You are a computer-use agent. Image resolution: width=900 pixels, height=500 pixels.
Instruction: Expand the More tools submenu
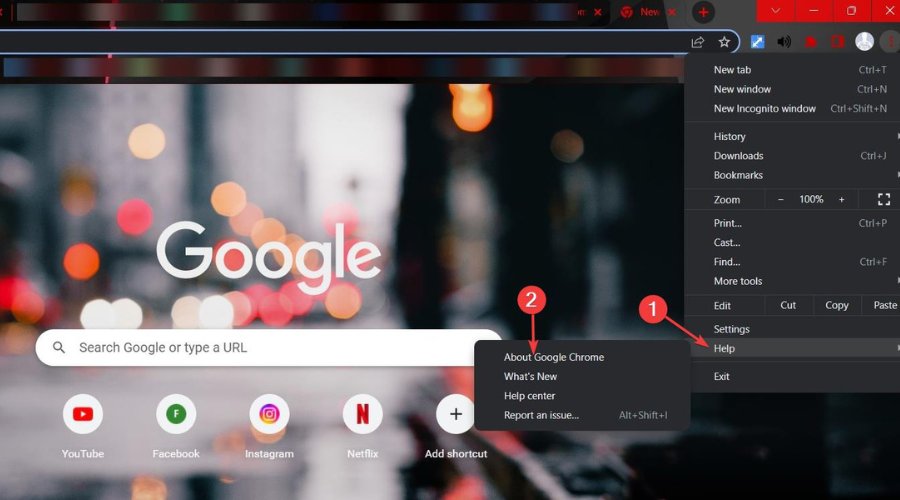[x=792, y=281]
